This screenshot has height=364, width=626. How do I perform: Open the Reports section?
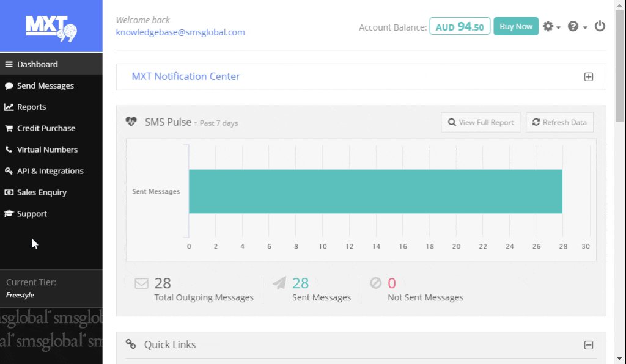[x=31, y=107]
